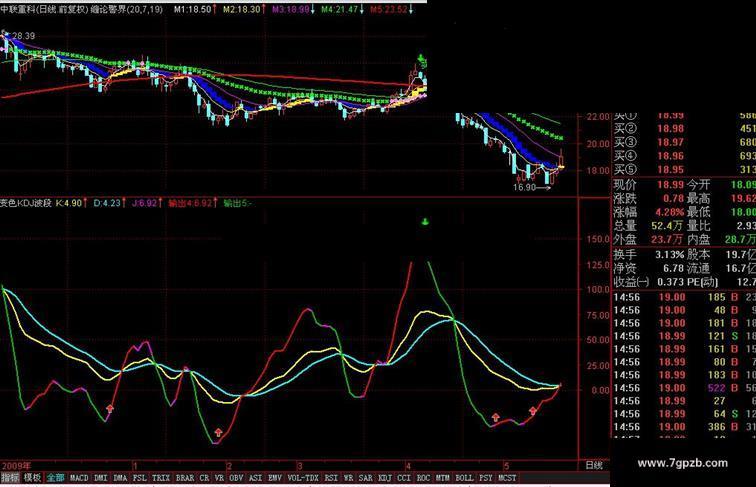Click the 中联重科 chart title
Viewport: 756px width, 487px height.
[x=20, y=9]
